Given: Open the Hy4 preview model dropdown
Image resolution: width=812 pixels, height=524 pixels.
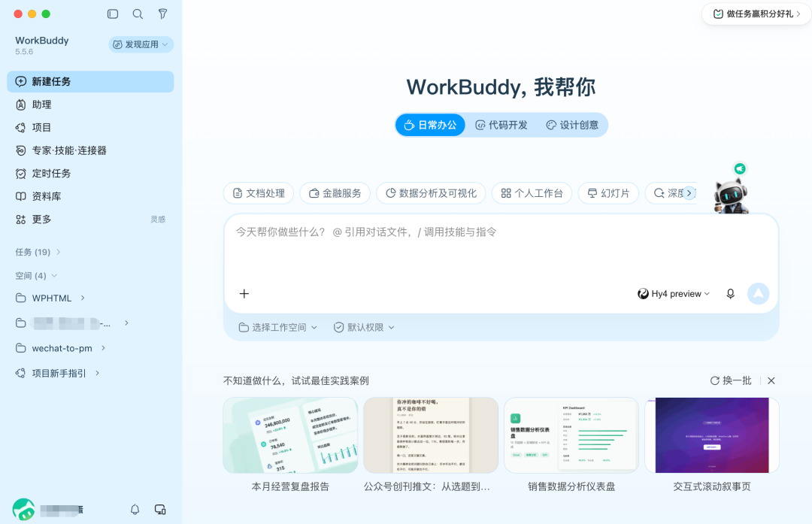Looking at the screenshot, I should pyautogui.click(x=673, y=294).
